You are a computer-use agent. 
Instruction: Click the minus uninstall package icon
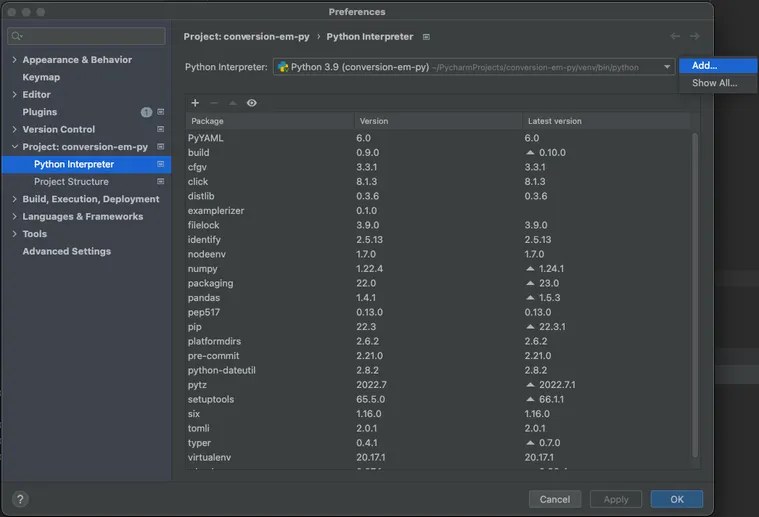coord(214,103)
